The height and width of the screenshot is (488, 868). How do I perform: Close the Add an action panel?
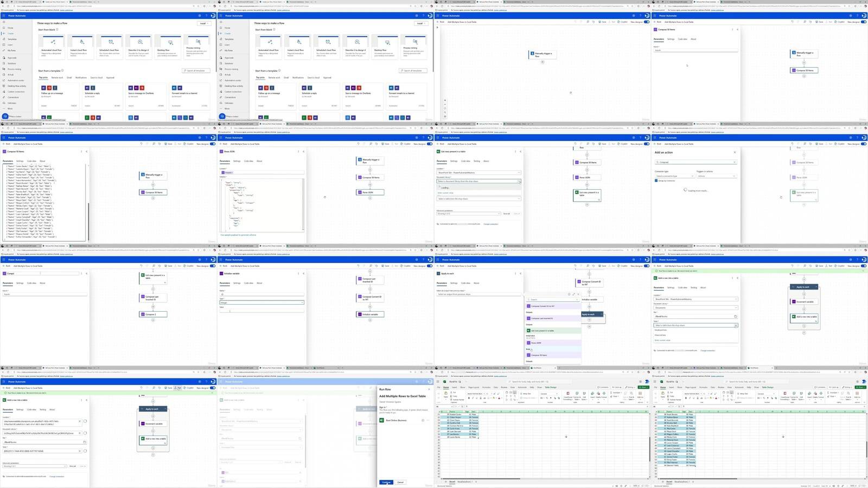[735, 152]
